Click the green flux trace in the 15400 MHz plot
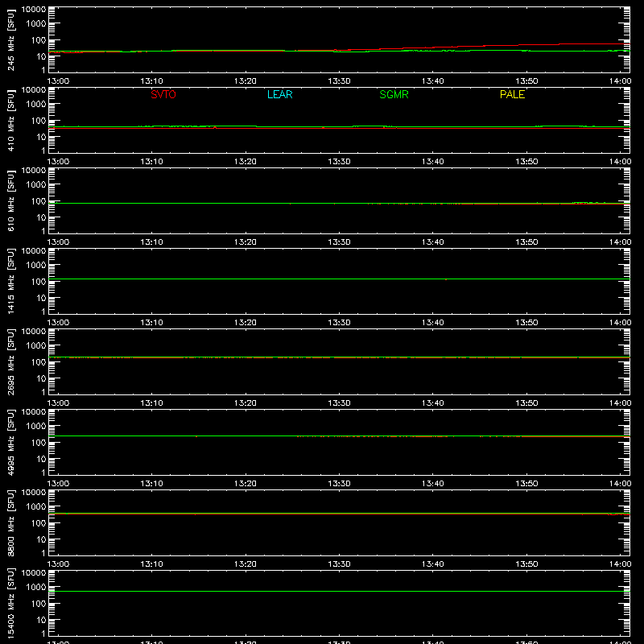 click(339, 592)
